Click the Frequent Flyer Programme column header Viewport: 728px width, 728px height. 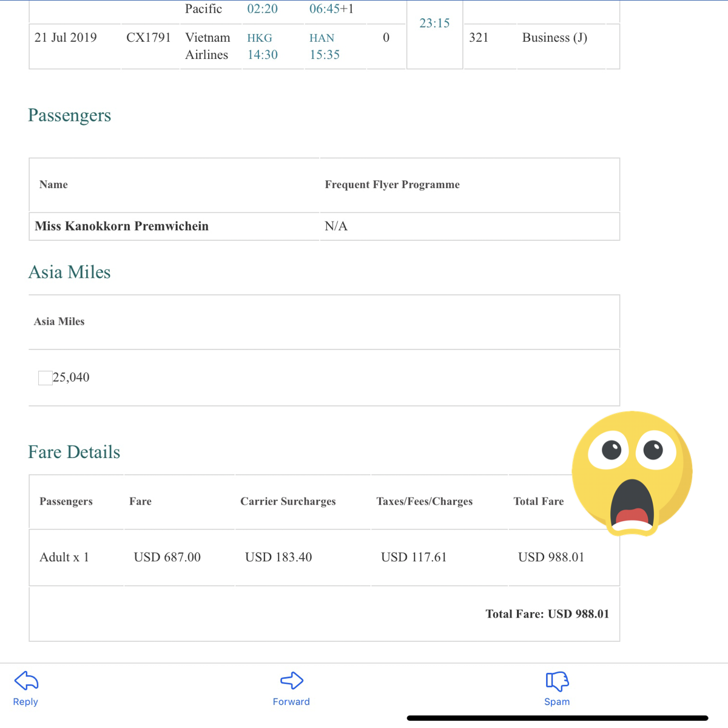393,184
